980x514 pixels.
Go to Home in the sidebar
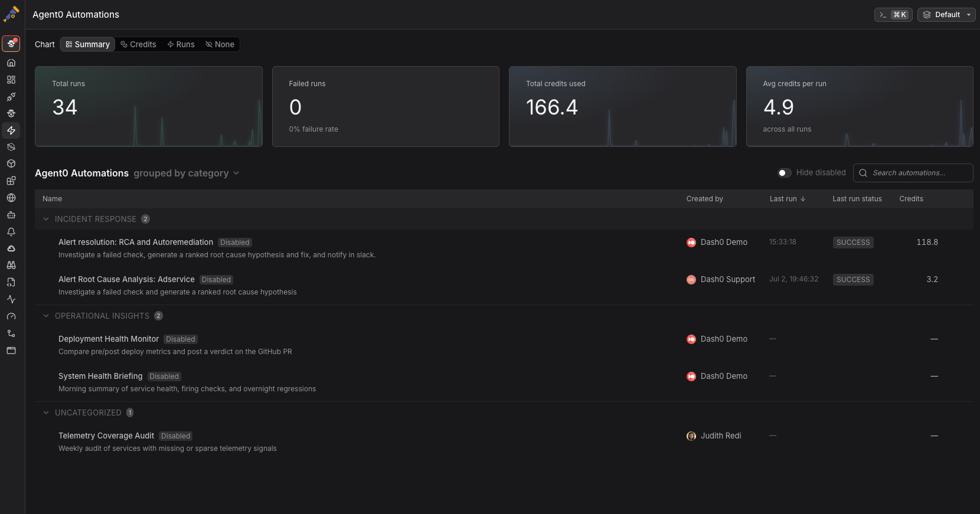[11, 63]
